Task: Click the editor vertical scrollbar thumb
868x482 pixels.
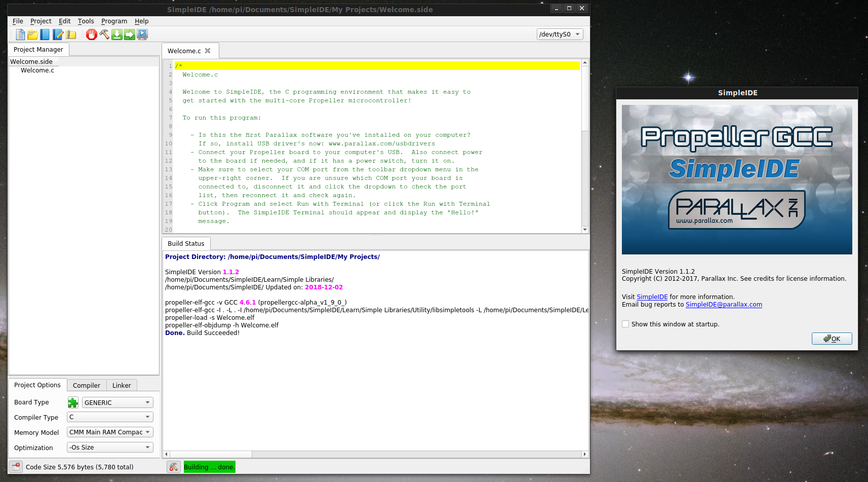Action: pos(585,99)
